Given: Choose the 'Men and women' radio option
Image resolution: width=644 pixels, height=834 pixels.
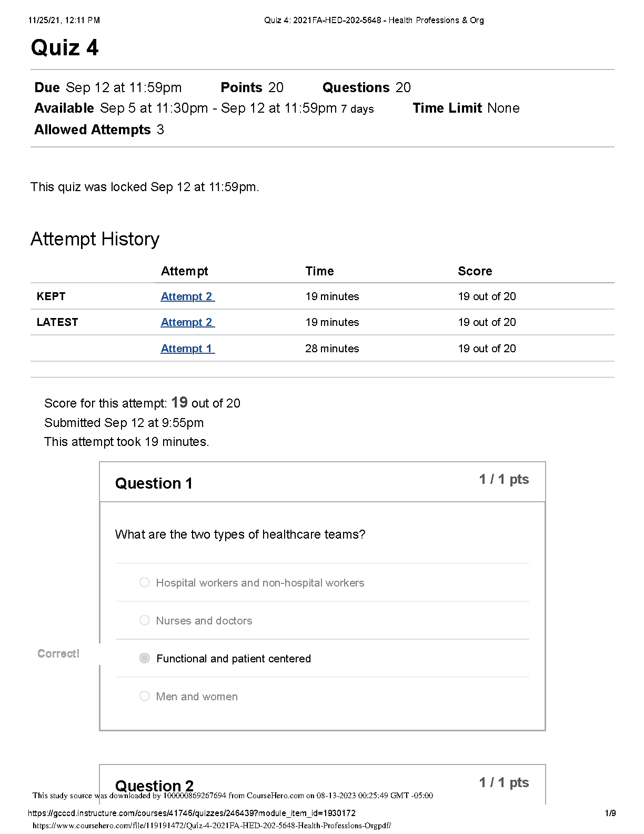Looking at the screenshot, I should [145, 696].
